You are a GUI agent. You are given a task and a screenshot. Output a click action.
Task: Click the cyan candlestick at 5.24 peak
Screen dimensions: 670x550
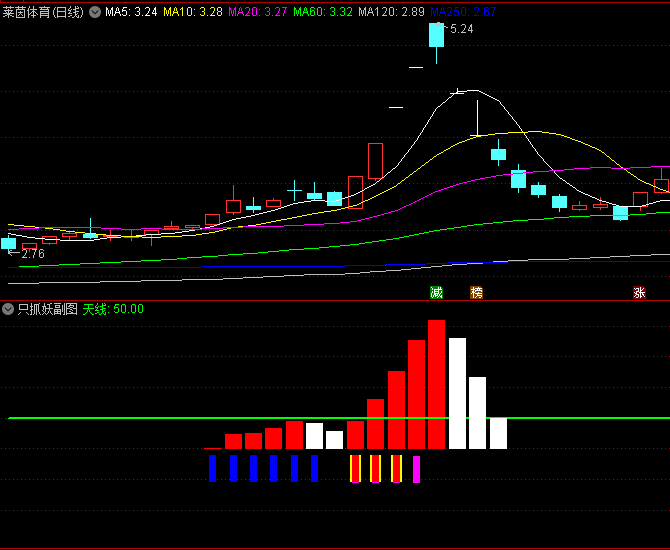coord(436,35)
